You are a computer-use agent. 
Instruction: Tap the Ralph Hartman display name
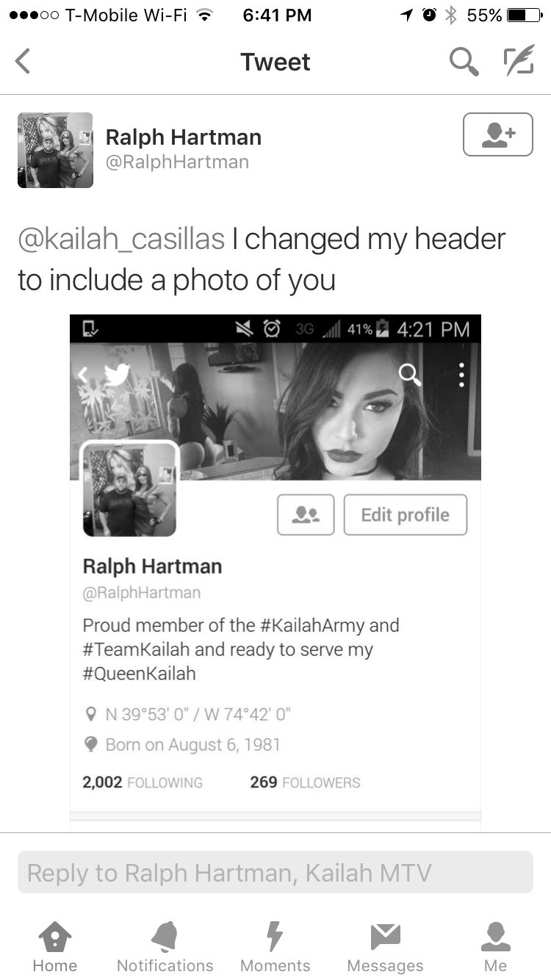click(x=184, y=137)
